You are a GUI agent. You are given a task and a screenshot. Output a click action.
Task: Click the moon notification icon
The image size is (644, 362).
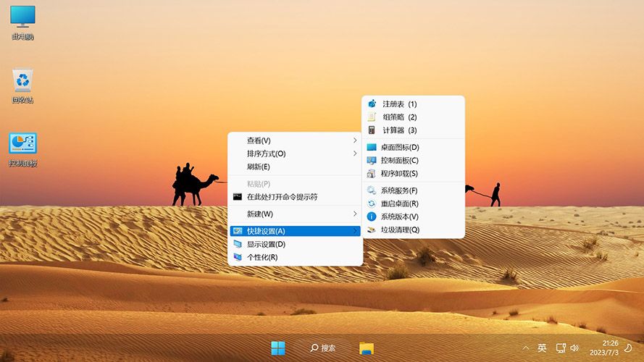coord(628,348)
